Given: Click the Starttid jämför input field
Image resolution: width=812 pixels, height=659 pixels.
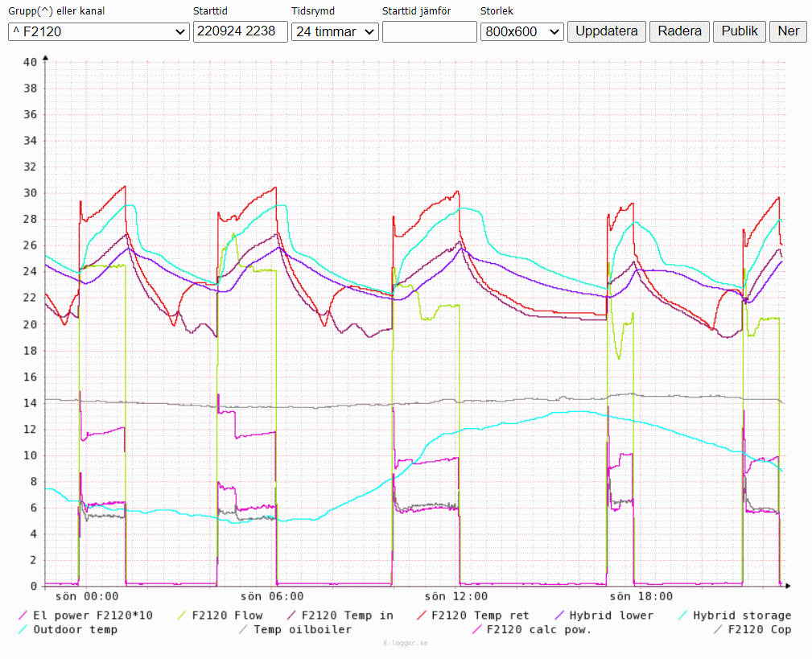Looking at the screenshot, I should (429, 31).
